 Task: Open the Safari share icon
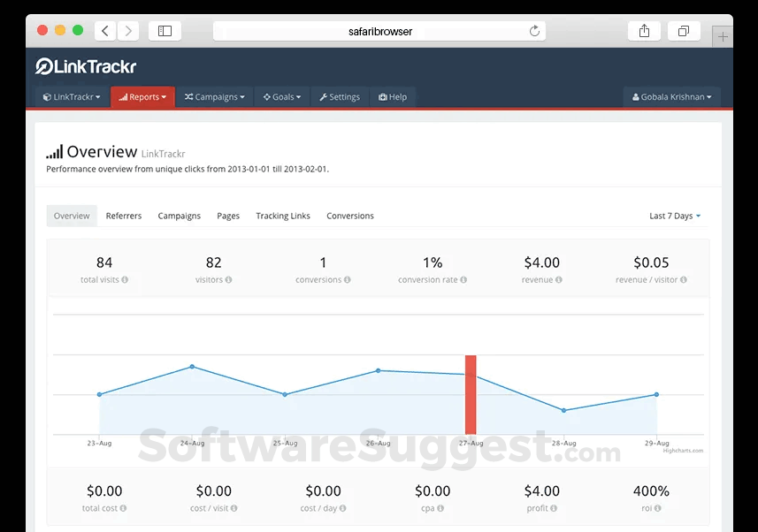[644, 31]
